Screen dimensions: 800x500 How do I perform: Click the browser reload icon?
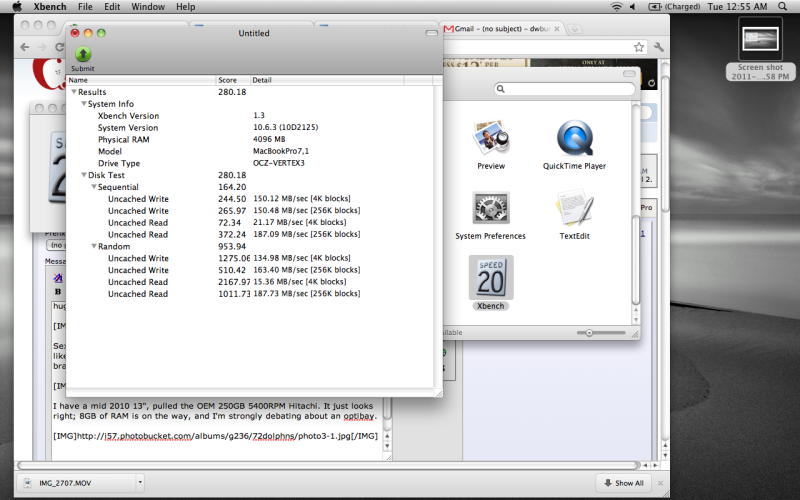(59, 47)
